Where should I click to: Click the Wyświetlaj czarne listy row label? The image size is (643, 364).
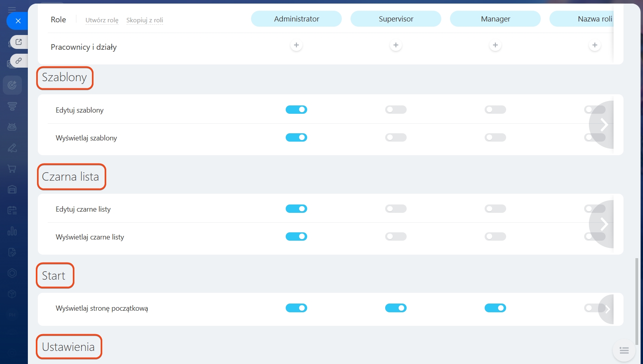[x=90, y=237]
